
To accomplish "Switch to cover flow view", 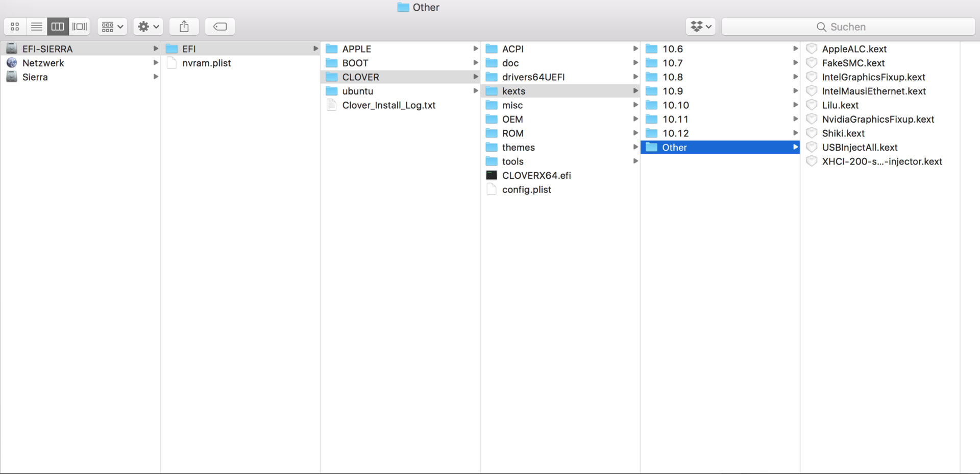I will [x=80, y=27].
